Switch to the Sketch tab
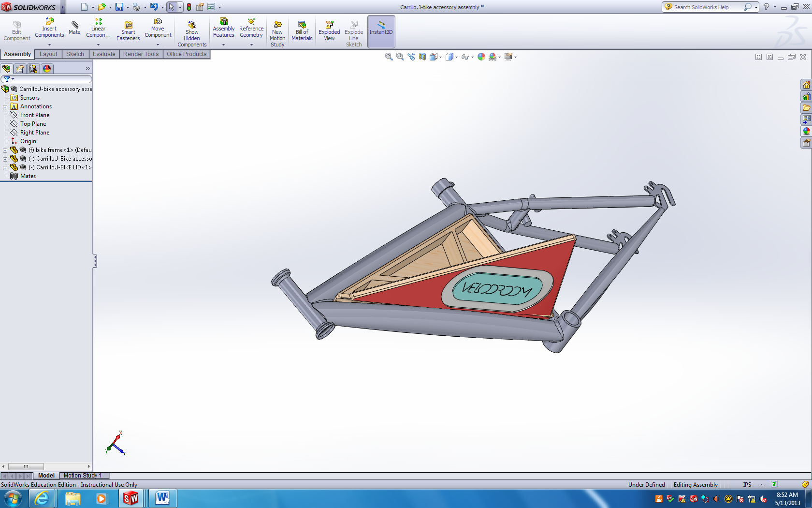 click(75, 54)
